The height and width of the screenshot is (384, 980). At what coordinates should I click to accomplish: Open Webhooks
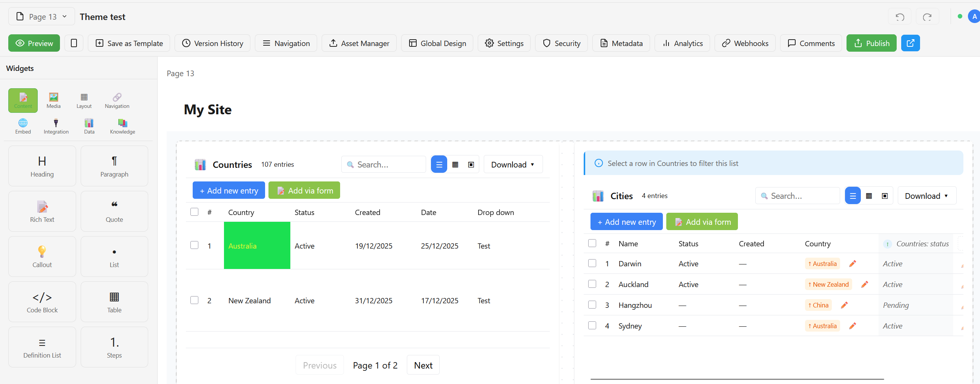pyautogui.click(x=744, y=43)
